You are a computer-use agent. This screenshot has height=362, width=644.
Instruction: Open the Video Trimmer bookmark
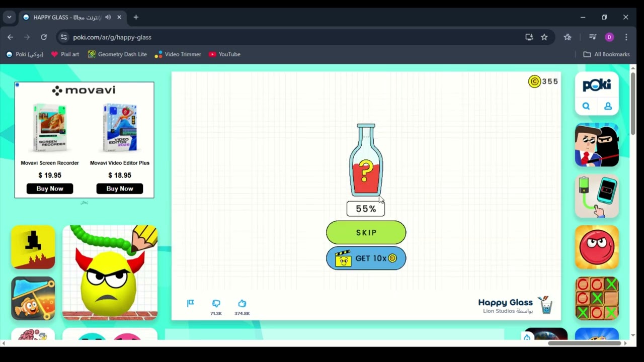[x=178, y=54]
